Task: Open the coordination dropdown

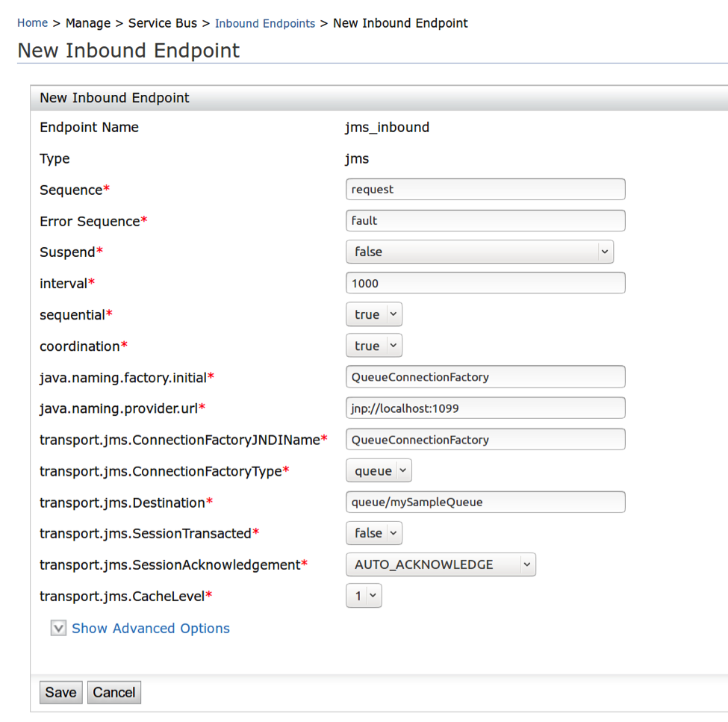Action: (x=374, y=346)
